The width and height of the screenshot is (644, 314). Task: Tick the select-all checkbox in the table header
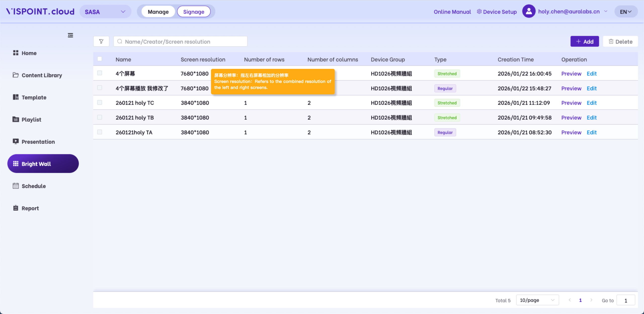point(100,59)
